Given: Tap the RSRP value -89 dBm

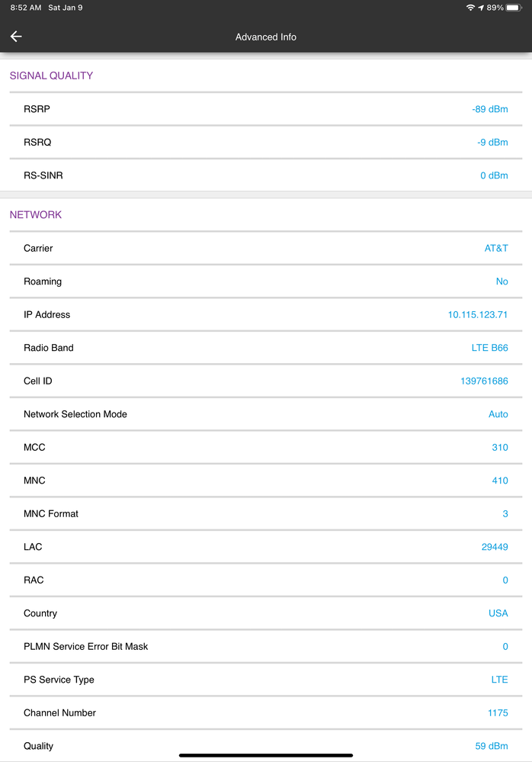Looking at the screenshot, I should (x=489, y=109).
